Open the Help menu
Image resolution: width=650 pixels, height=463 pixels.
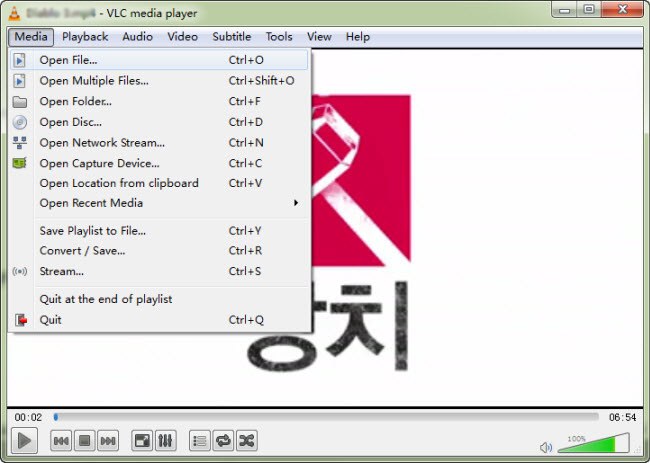358,37
